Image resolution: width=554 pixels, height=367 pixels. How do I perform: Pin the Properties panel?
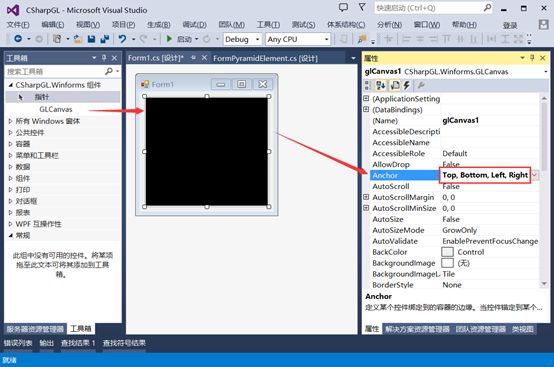[x=532, y=58]
